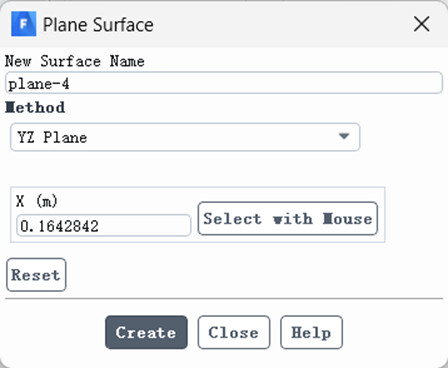Select the 'YZ Plane' text in combo box

coord(52,137)
